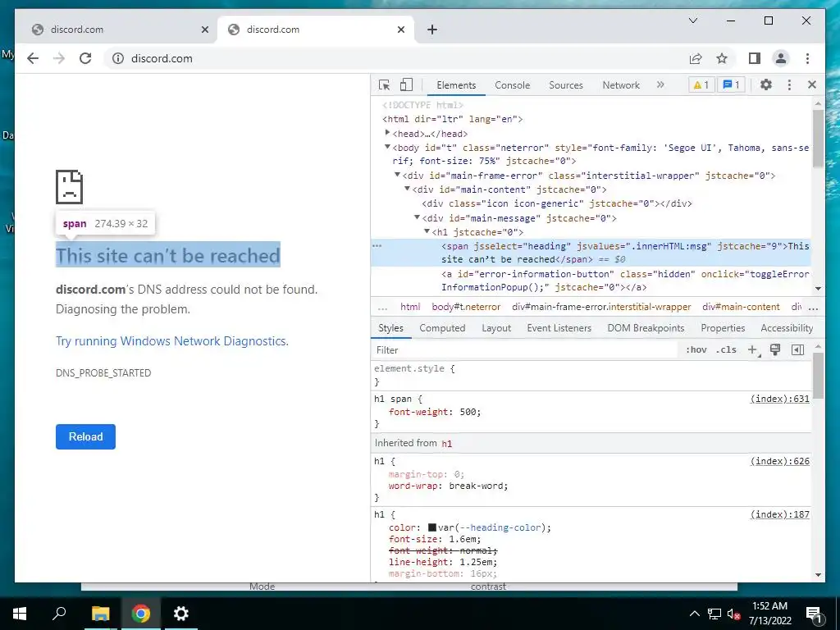This screenshot has height=630, width=840.
Task: Share this page icon
Action: click(x=696, y=58)
